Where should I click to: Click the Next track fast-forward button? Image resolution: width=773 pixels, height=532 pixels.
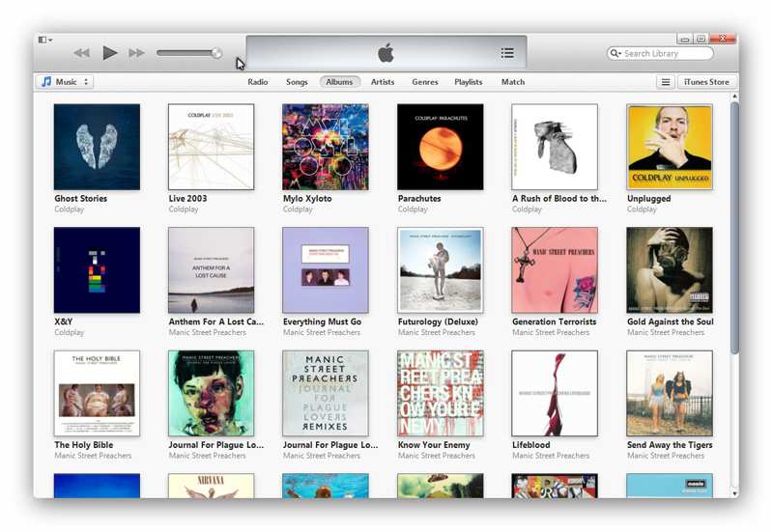[x=136, y=53]
